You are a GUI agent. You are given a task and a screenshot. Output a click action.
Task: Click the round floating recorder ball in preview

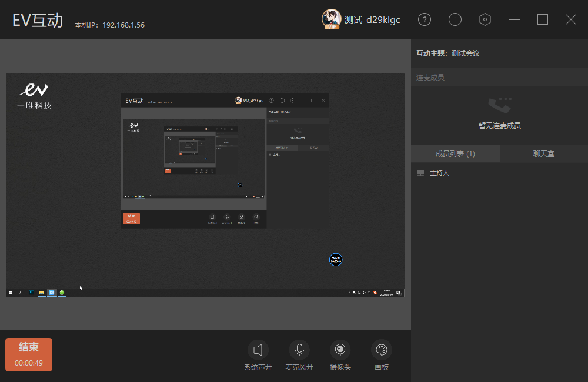[336, 259]
